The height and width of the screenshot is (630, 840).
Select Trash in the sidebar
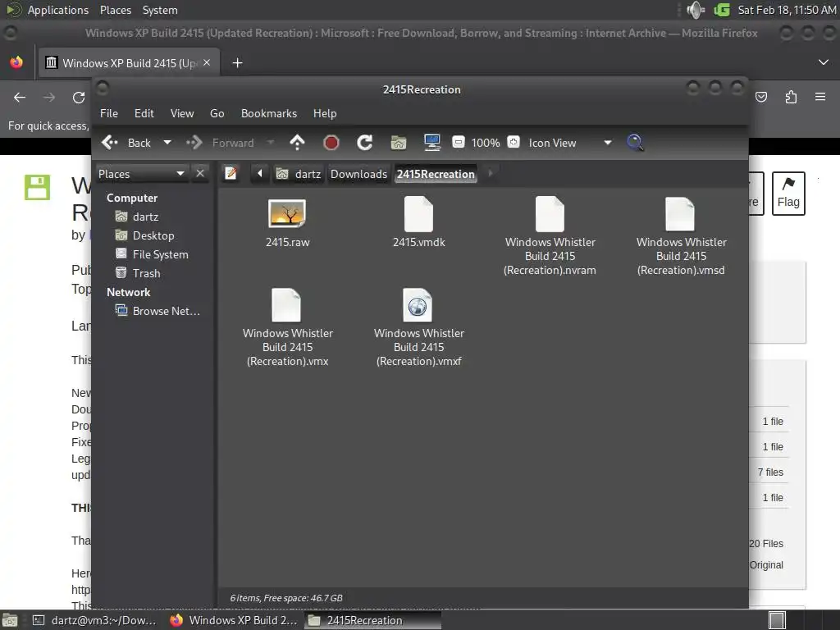point(138,273)
